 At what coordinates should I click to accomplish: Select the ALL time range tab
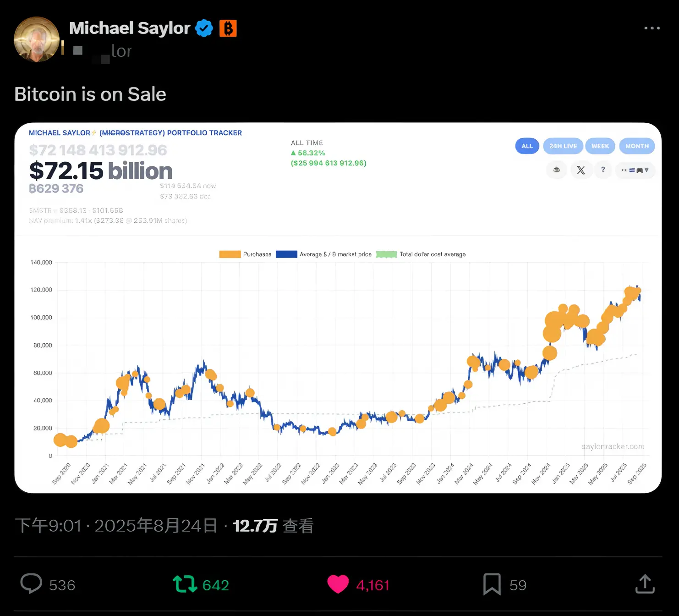[x=527, y=146]
